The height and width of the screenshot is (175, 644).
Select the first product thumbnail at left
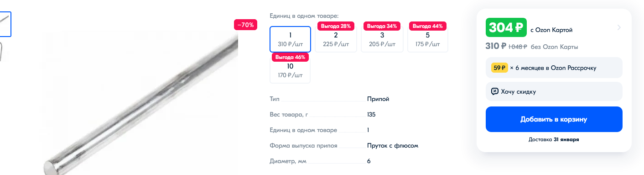(x=5, y=24)
